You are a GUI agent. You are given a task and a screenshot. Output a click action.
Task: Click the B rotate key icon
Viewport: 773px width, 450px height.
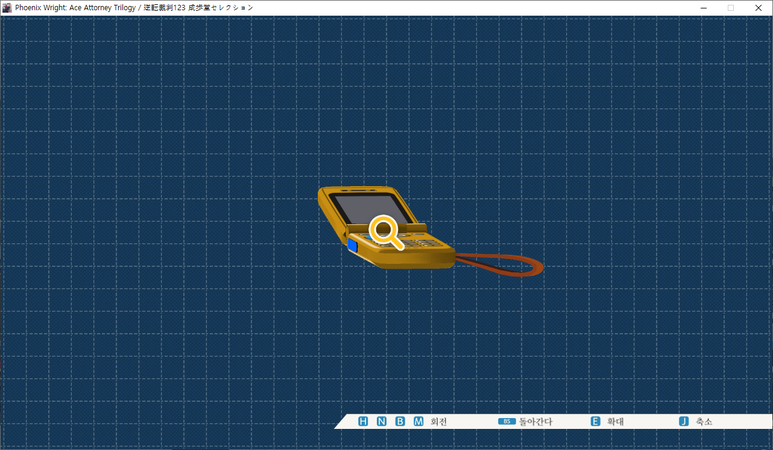400,421
